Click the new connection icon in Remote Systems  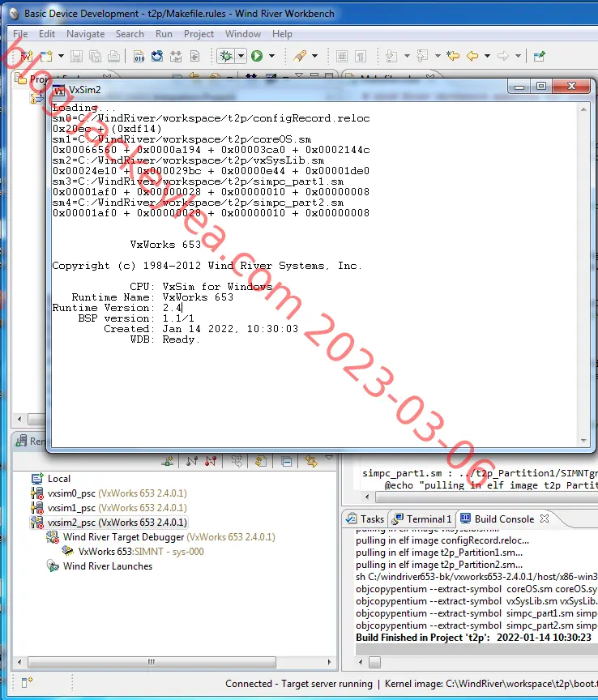click(x=168, y=461)
